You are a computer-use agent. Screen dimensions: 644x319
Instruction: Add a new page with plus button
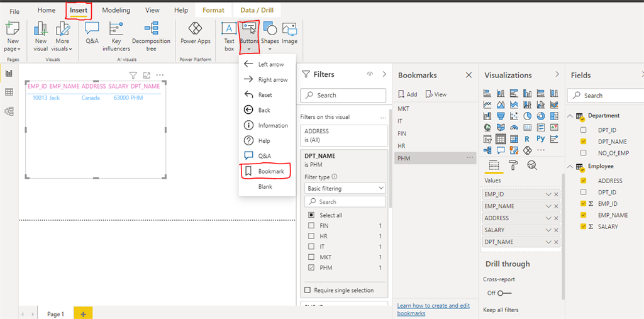(83, 314)
